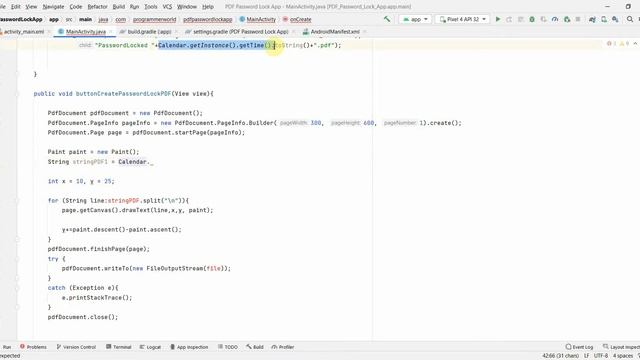Image resolution: width=640 pixels, height=360 pixels.
Task: Click the 'buttonCreatePasswordLockPDF' method name
Action: point(123,93)
